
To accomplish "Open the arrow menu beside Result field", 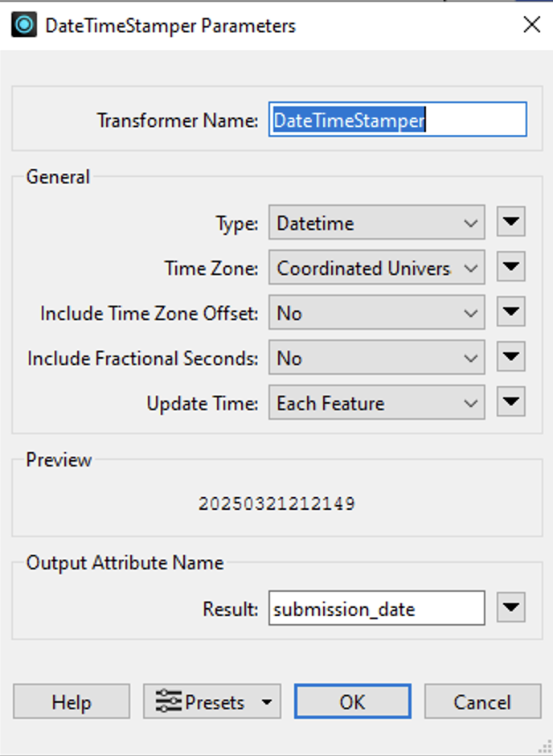I will pos(510,607).
